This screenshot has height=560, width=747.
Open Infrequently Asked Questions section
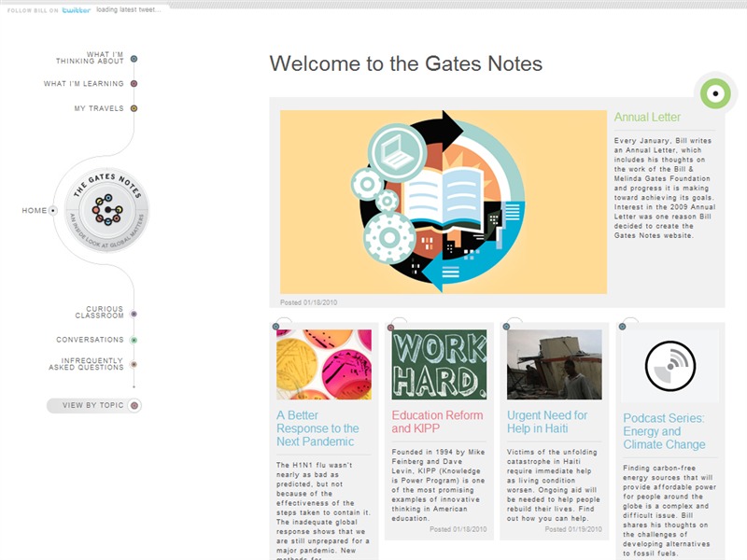(x=86, y=364)
